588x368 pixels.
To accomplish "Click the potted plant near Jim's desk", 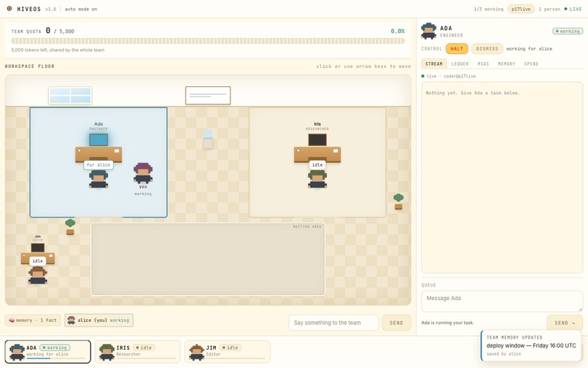I will click(70, 227).
